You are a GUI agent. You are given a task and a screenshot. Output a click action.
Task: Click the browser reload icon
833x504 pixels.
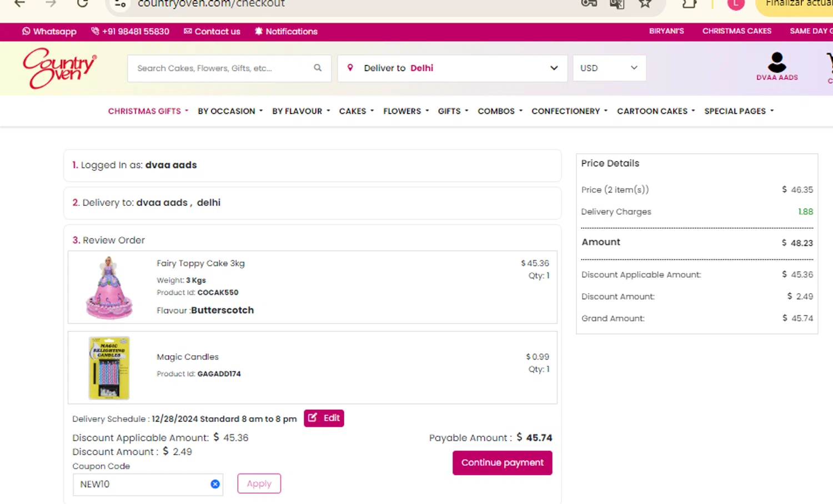(82, 3)
